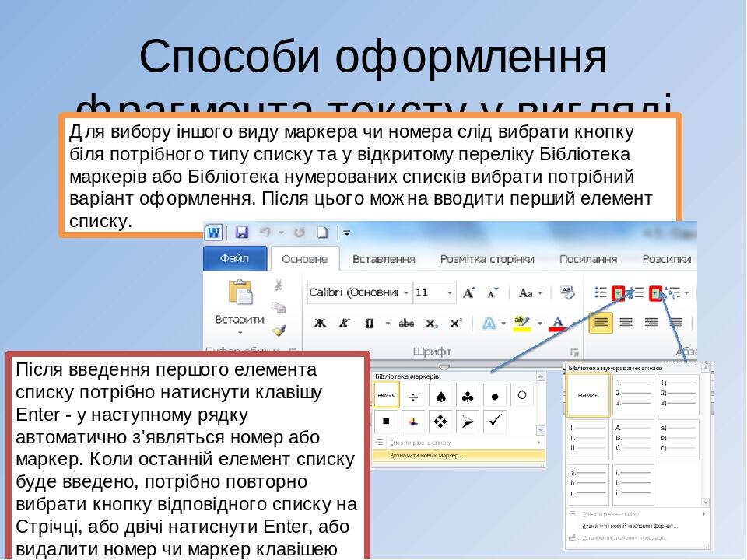Open 'Змінити рівень списку' in bullet menu
747x560 pixels.
[459, 443]
